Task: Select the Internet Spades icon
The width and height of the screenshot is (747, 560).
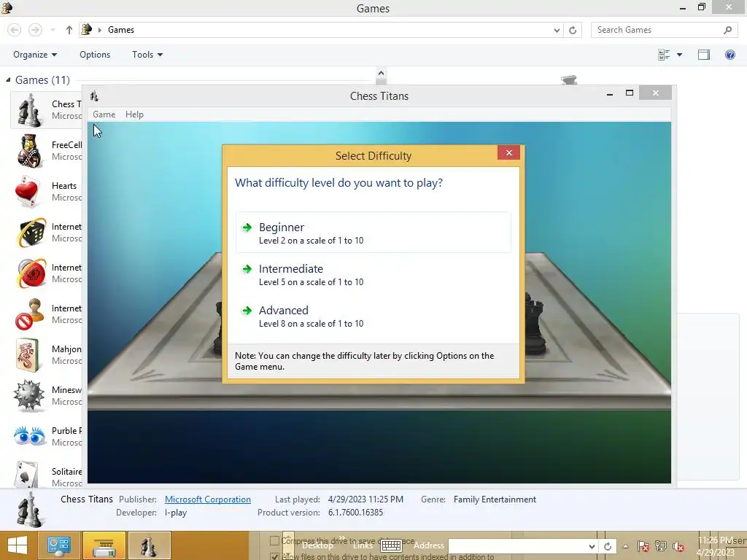Action: (29, 314)
